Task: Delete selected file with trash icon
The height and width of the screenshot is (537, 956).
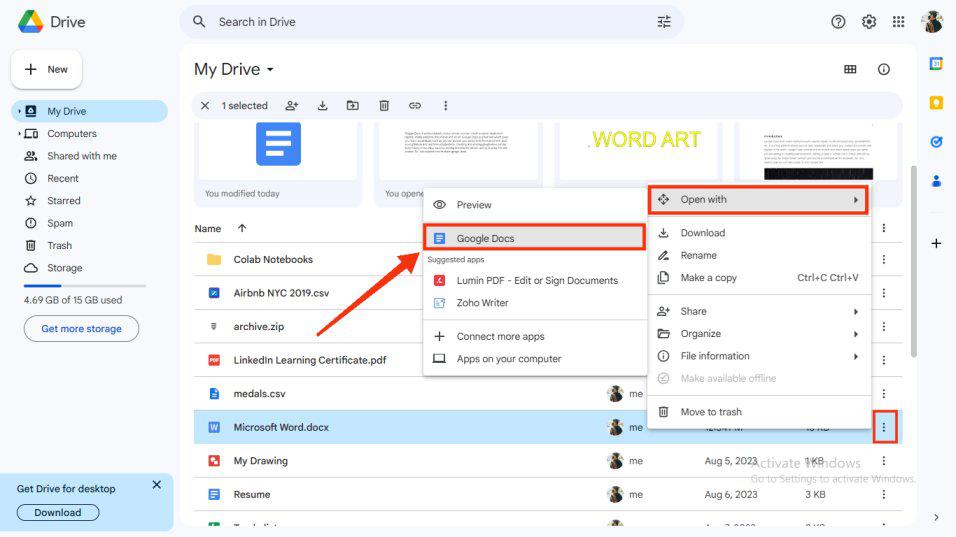Action: (x=384, y=105)
